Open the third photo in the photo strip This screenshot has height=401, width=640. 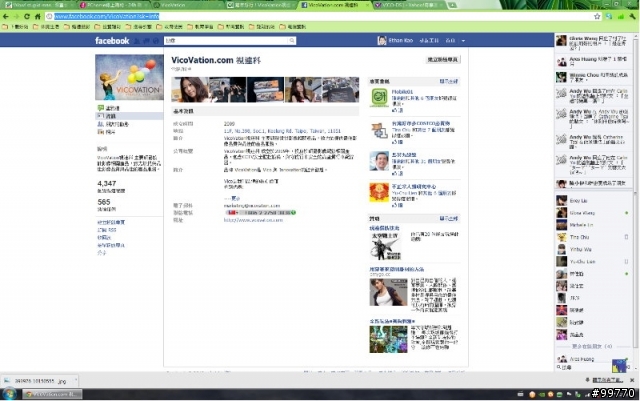coord(265,89)
